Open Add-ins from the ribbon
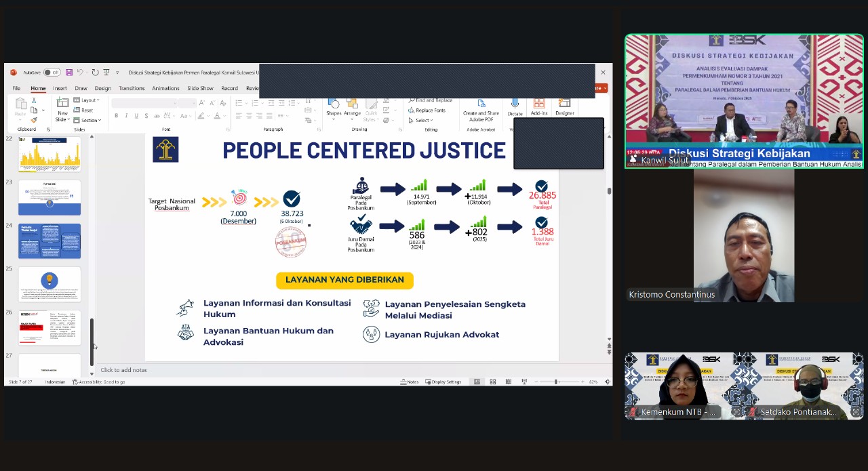Viewport: 868px width, 471px height. tap(539, 106)
